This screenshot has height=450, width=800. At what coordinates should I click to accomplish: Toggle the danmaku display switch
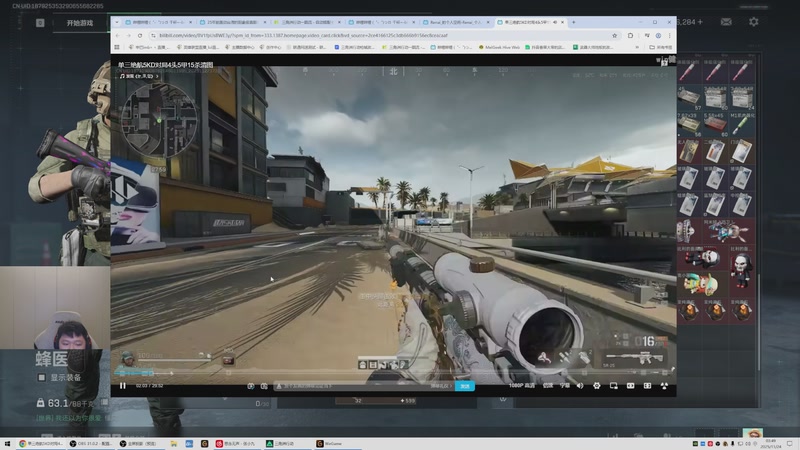click(x=251, y=386)
